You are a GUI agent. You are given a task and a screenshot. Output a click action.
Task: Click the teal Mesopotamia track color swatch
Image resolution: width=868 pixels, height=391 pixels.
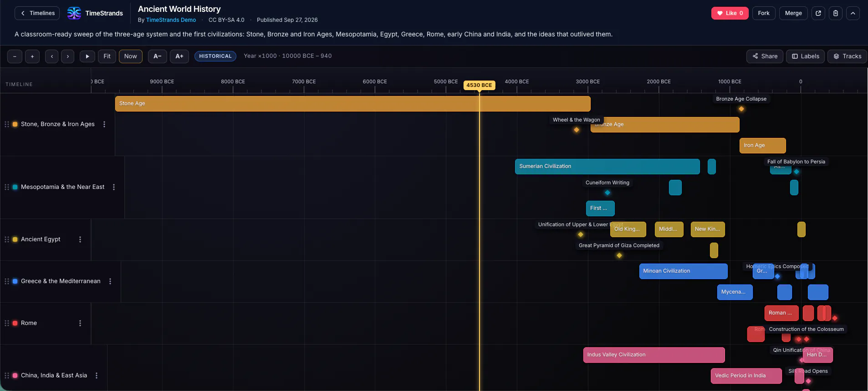[15, 187]
